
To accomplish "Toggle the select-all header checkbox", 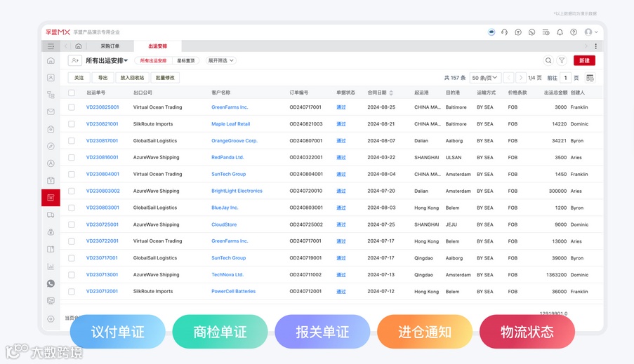I will click(72, 93).
